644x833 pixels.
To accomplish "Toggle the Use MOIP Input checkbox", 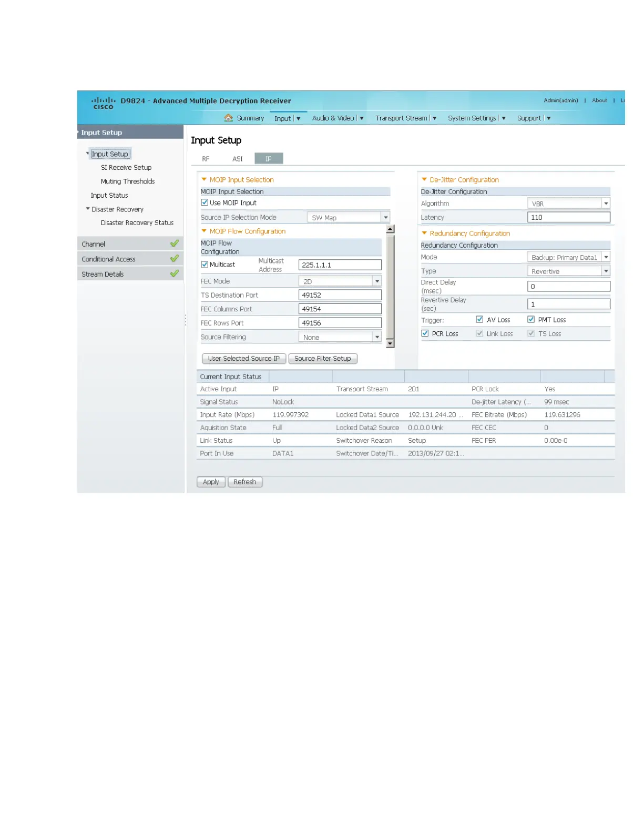I will click(205, 202).
